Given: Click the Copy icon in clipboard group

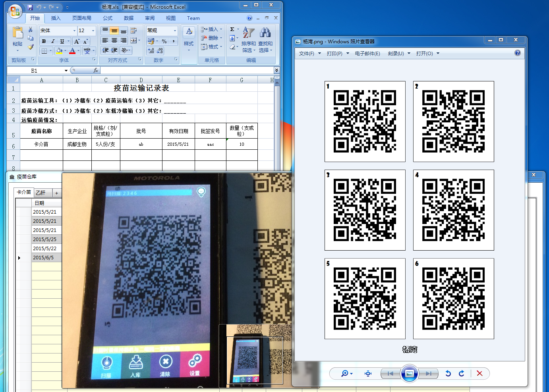Looking at the screenshot, I should click(30, 38).
